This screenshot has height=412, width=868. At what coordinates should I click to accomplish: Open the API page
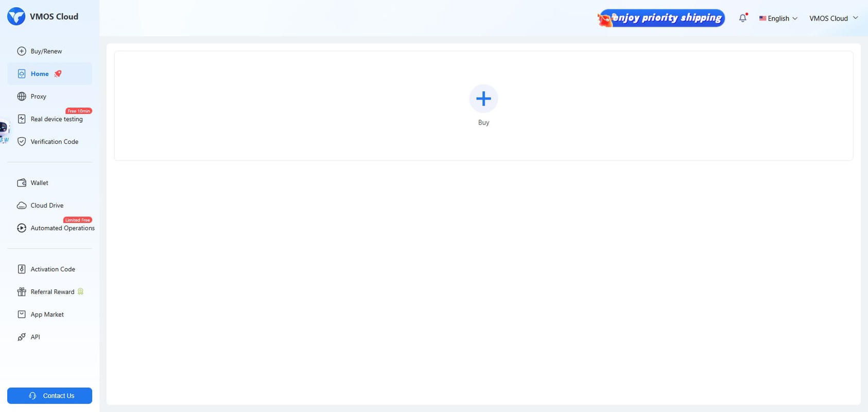pos(50,337)
